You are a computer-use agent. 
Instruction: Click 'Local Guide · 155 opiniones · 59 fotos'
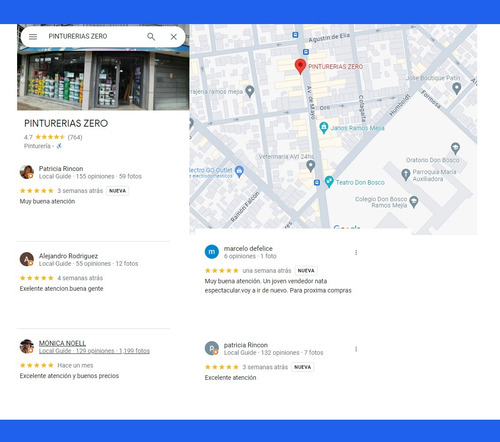tap(90, 176)
